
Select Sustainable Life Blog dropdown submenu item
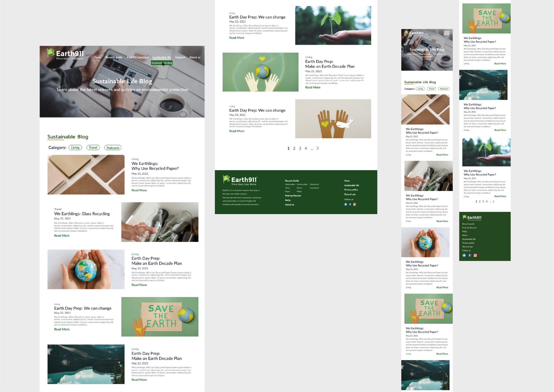161,63
